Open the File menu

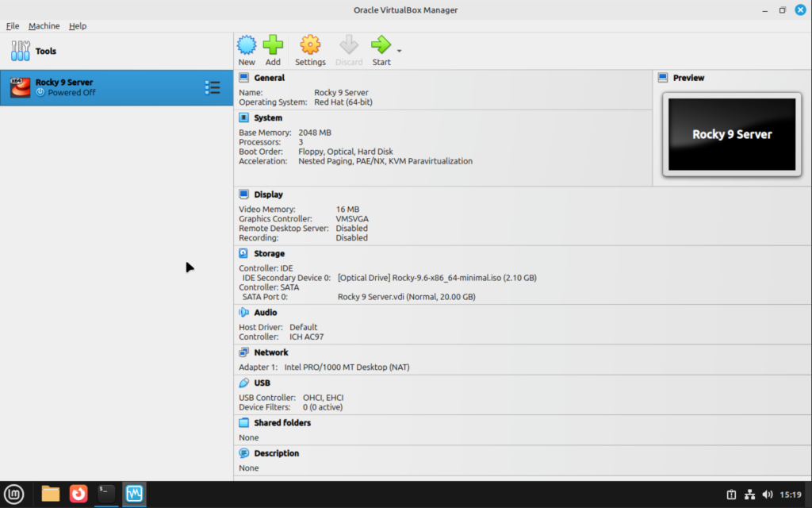(13, 25)
